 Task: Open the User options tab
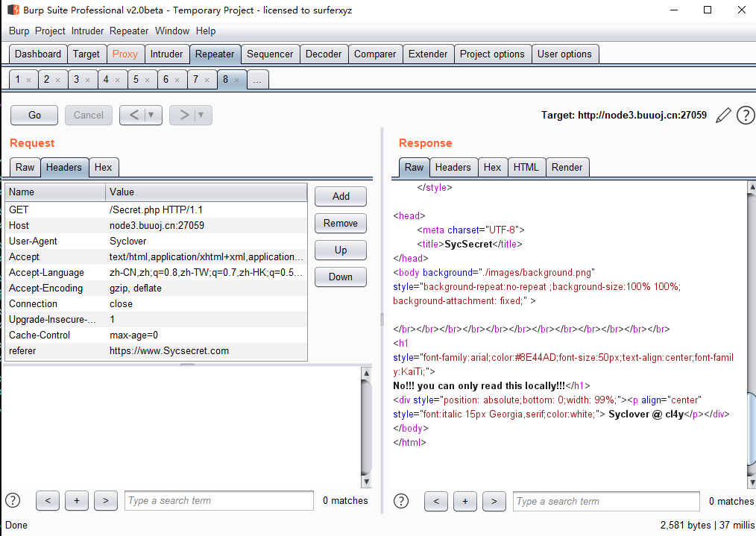[564, 54]
